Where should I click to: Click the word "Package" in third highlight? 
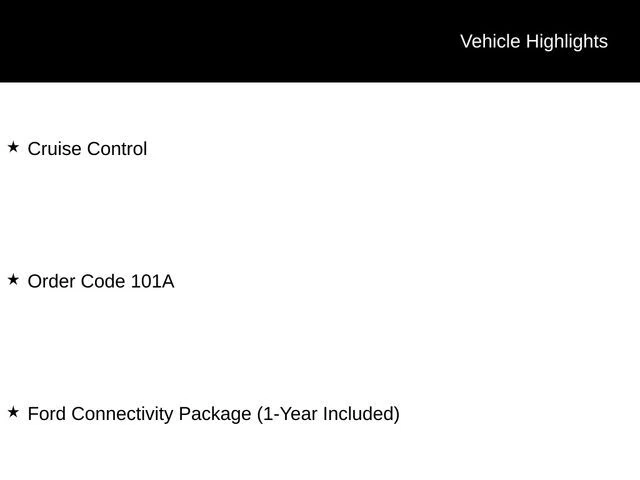click(x=214, y=414)
